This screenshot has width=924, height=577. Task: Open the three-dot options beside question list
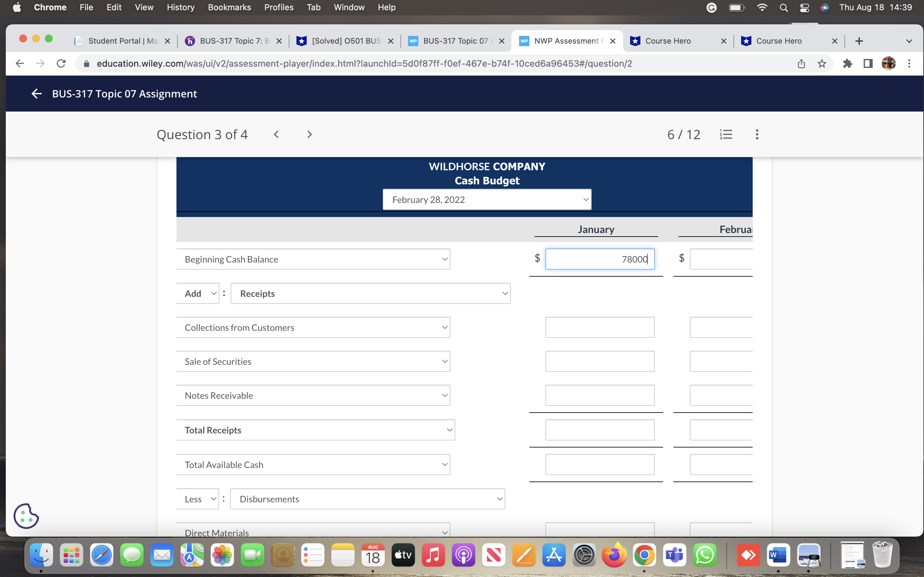(757, 134)
